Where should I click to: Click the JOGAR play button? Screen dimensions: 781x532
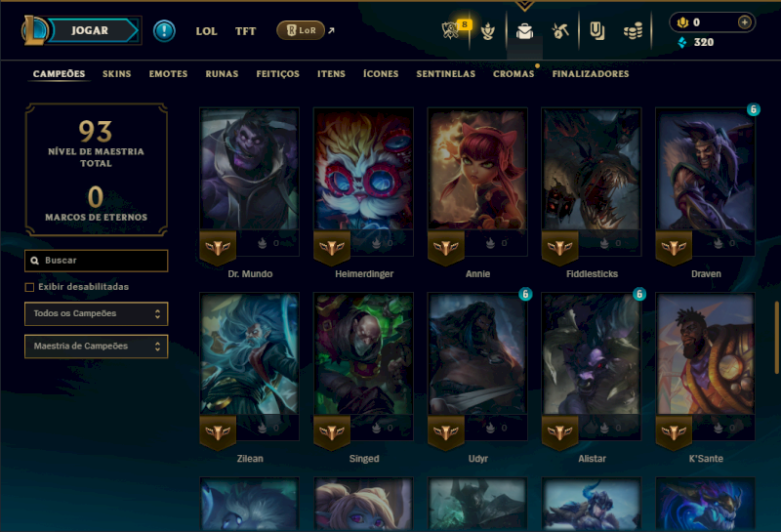91,30
